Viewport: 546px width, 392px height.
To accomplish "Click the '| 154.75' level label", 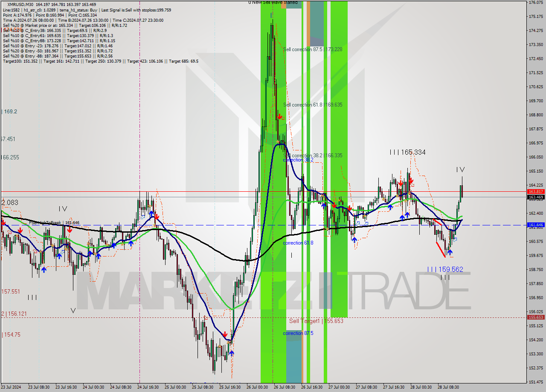I will [11, 334].
